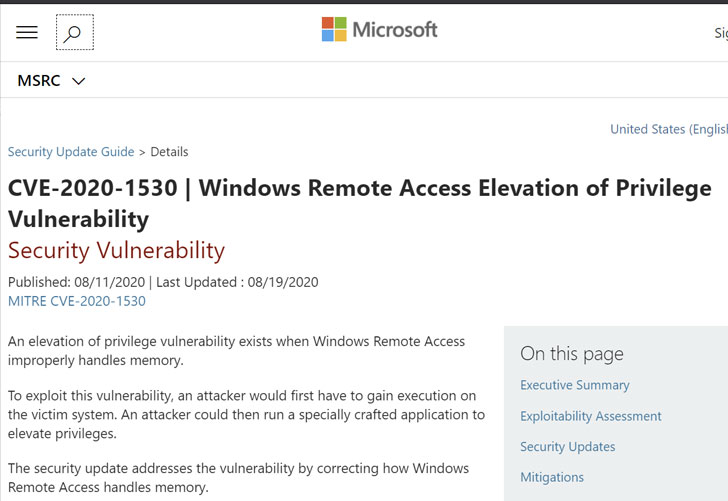
Task: Click the On this page heading
Action: 572,354
